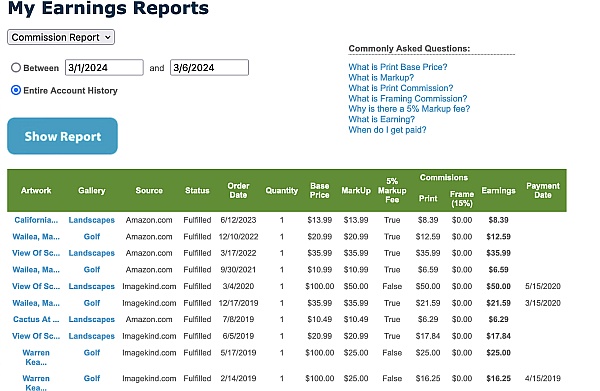600x391 pixels.
Task: Open Landscapes gallery in the 7/8/2019 row
Action: [x=91, y=319]
